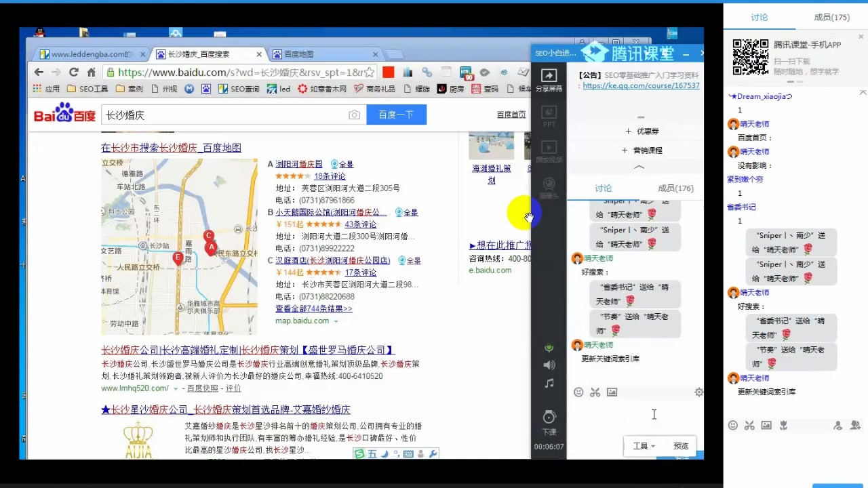Viewport: 868px width, 488px height.
Task: Click the 优惠券 add coupon option
Action: [x=642, y=131]
